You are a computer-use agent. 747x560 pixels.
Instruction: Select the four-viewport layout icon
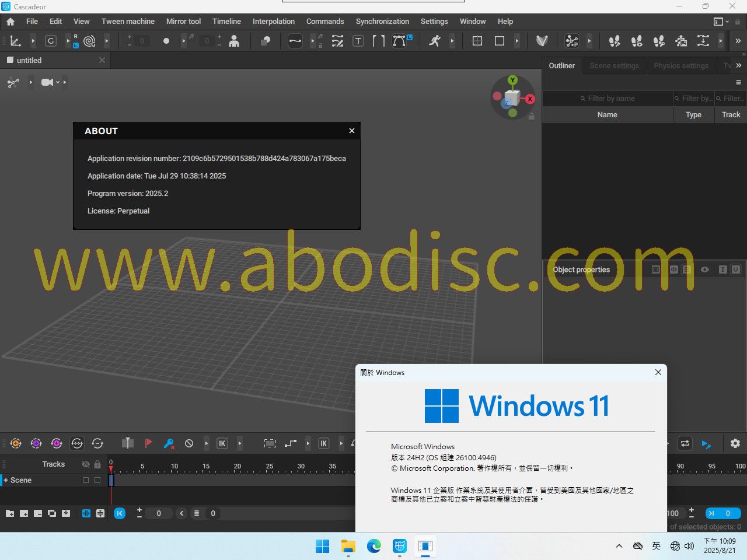pyautogui.click(x=477, y=41)
